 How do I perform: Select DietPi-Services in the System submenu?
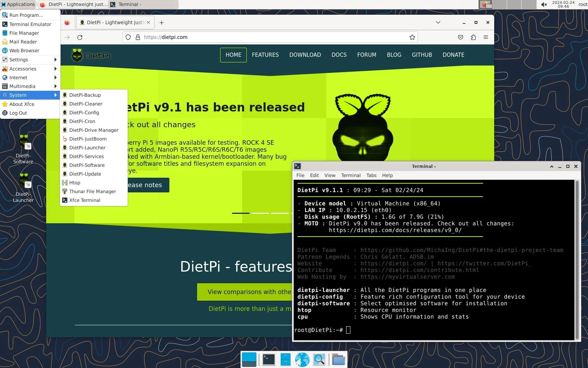tap(94, 156)
